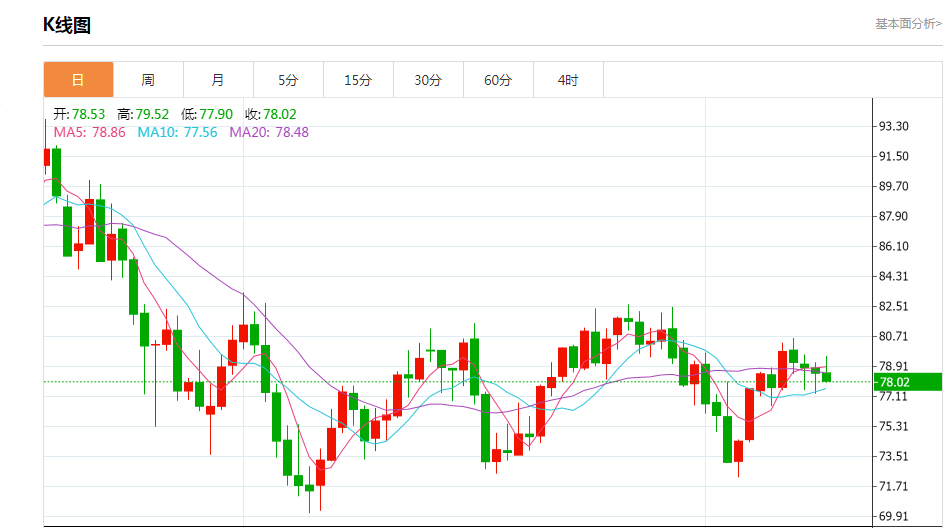Click the low price 低:77.90 value
Viewport: 952px width, 528px height.
click(207, 114)
